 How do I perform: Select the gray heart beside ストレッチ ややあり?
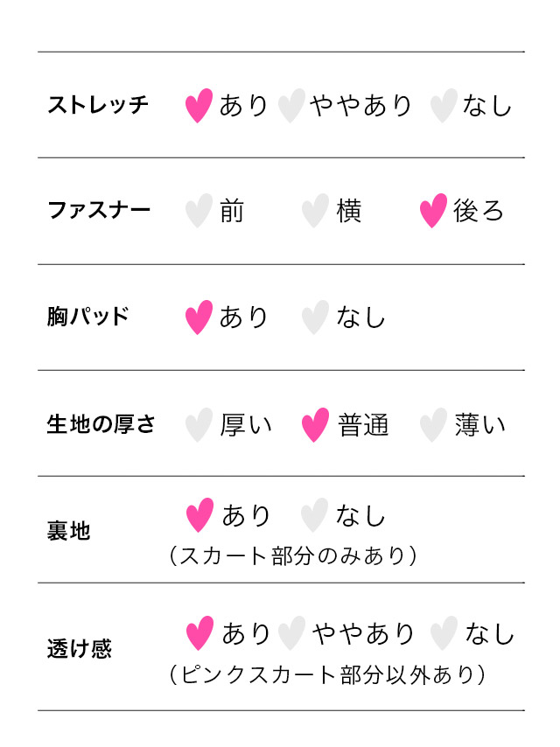pos(291,105)
